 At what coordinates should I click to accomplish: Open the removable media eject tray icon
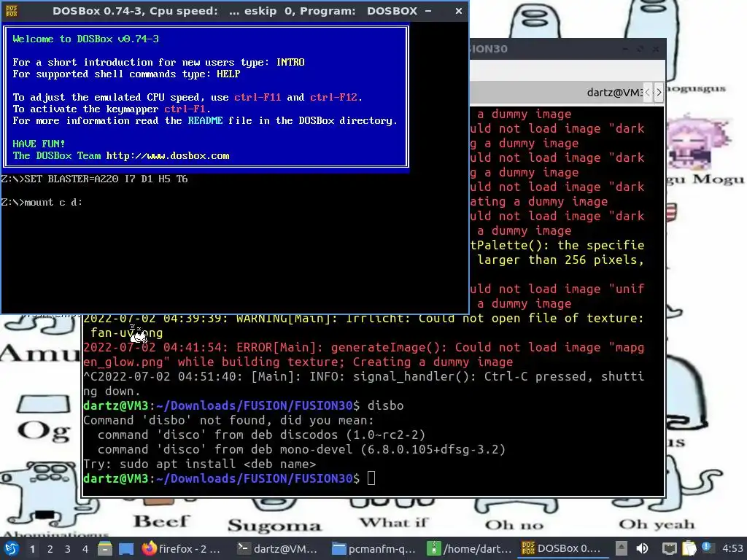[622, 548]
